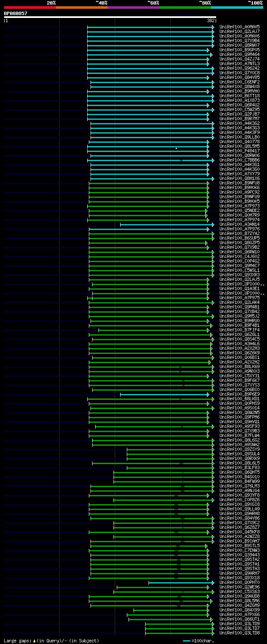Select label UniRef100_Q9ZSY9
This screenshot has width=267, height=644.
[x=239, y=449]
